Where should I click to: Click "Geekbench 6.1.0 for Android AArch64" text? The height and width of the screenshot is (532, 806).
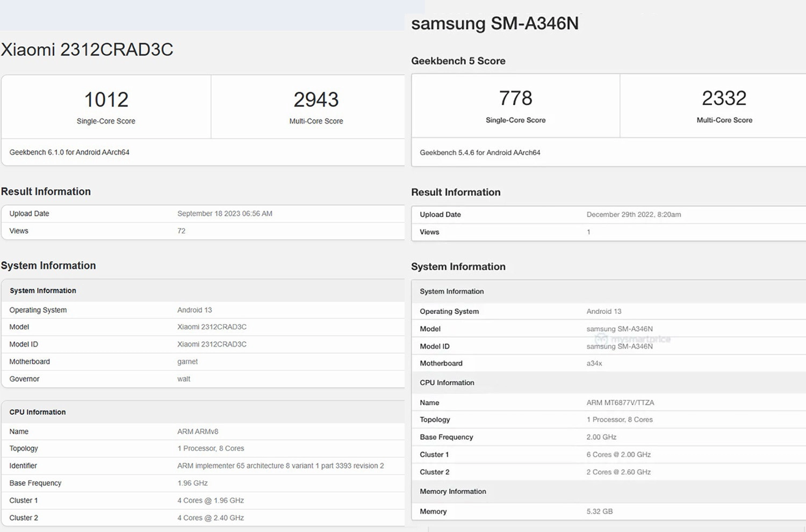pyautogui.click(x=69, y=152)
